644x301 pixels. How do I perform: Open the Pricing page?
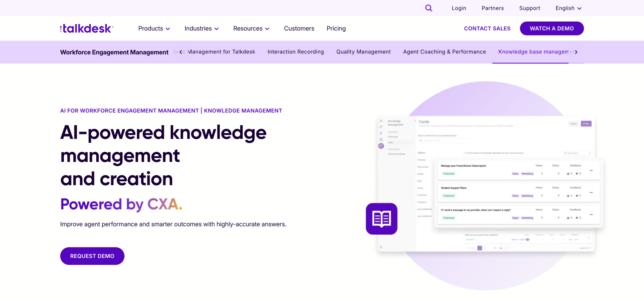point(336,28)
